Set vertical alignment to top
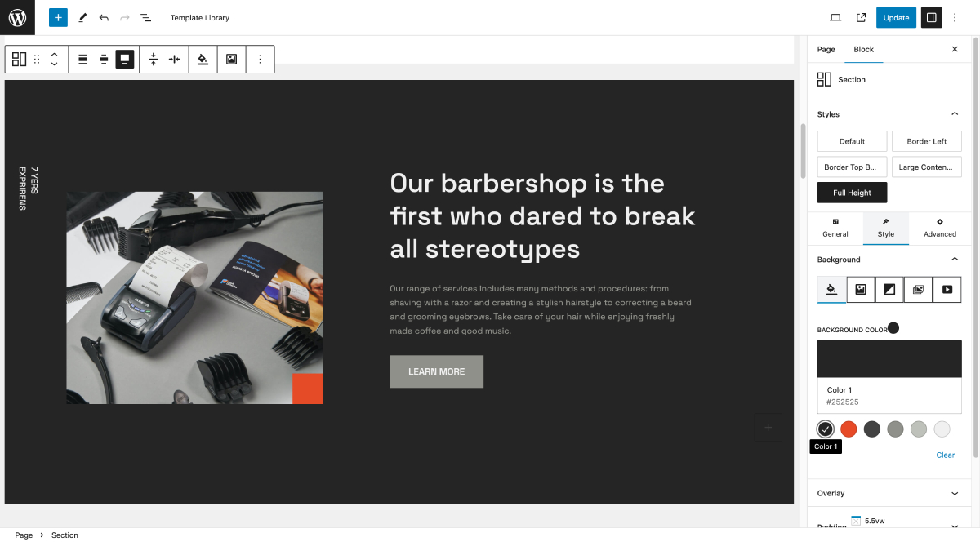Viewport: 980px width, 542px height. tap(82, 59)
